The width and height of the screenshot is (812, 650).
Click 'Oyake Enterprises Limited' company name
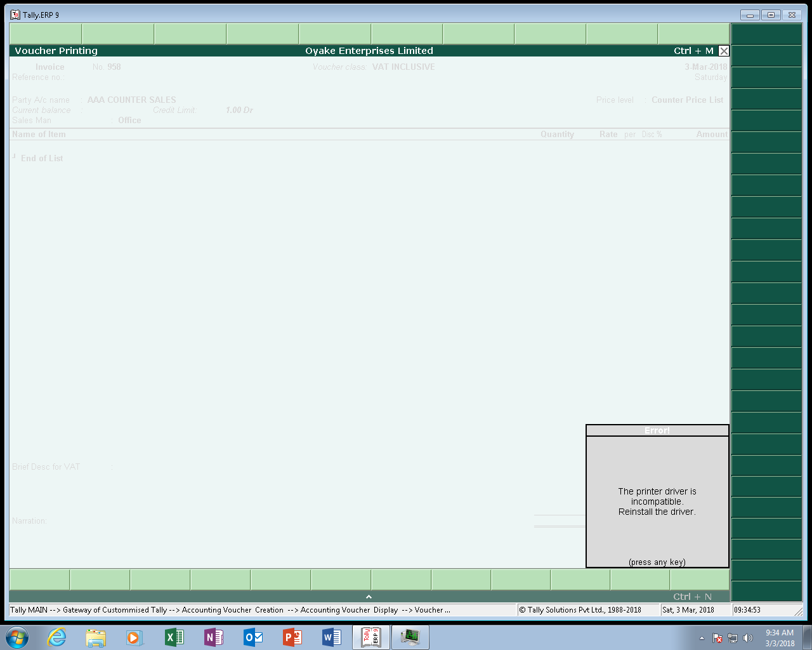coord(369,51)
